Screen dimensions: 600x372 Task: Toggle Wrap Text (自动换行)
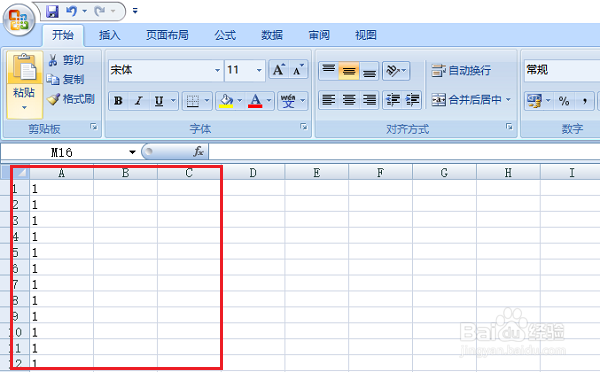[x=461, y=70]
